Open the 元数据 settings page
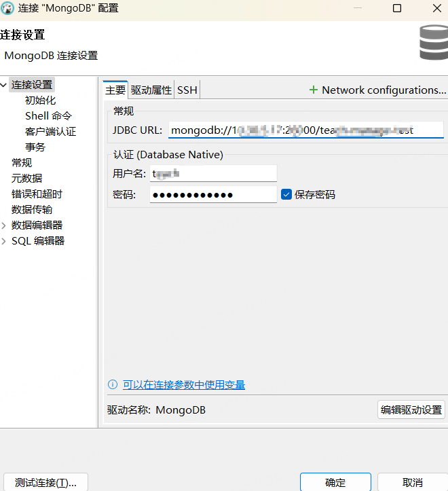 click(26, 179)
